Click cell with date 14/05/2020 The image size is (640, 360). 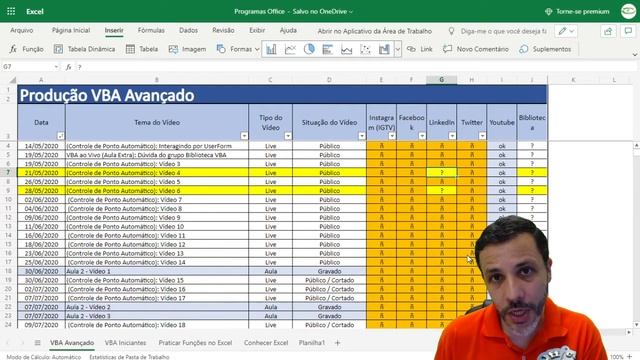pos(41,146)
